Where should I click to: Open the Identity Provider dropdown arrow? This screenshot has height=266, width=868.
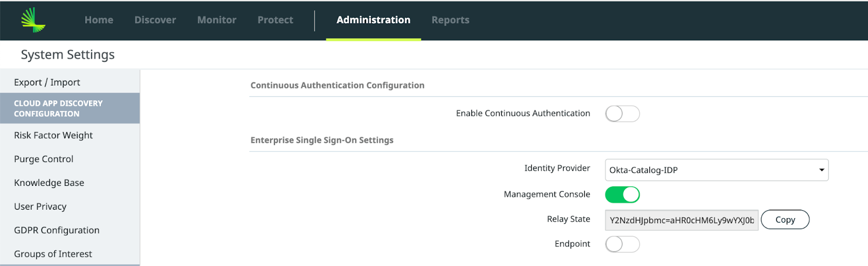click(821, 170)
